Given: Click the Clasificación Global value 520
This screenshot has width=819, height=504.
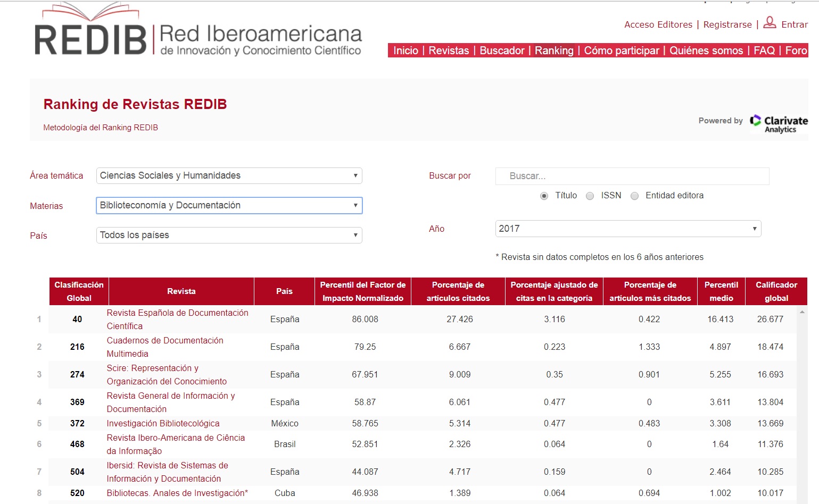Looking at the screenshot, I should tap(77, 493).
